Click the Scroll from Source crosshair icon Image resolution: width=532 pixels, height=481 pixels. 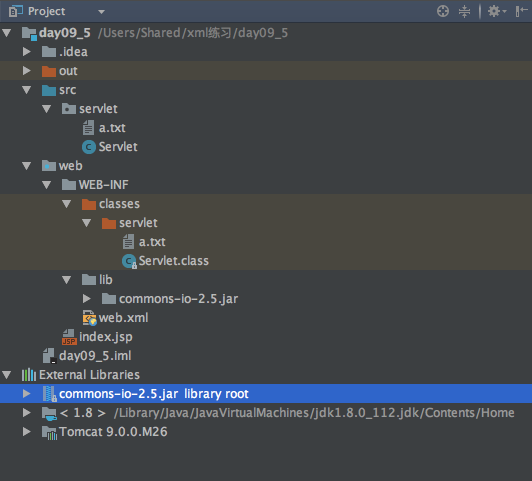tap(443, 11)
